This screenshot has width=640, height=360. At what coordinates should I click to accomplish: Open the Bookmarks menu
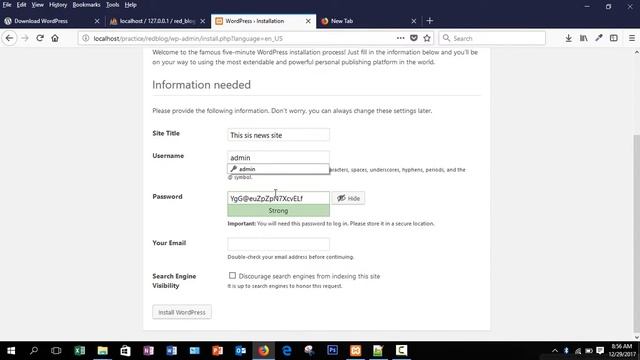tap(86, 5)
